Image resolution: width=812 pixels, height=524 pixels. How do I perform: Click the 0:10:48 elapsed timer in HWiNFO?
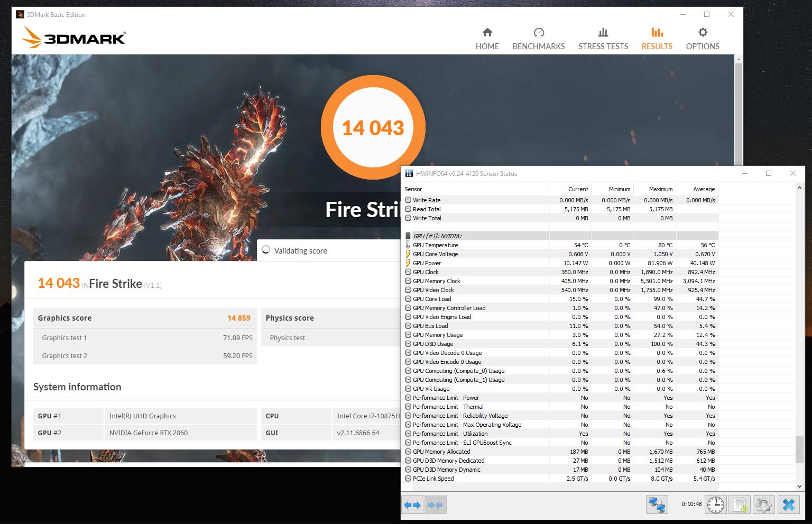[x=691, y=504]
